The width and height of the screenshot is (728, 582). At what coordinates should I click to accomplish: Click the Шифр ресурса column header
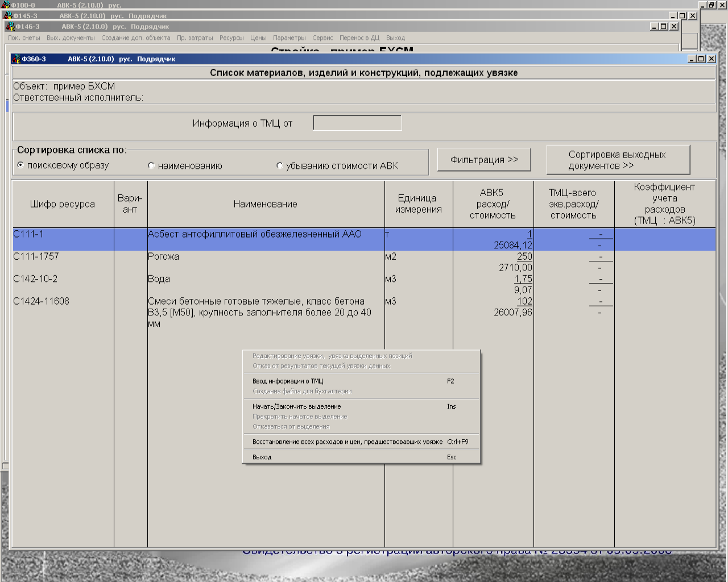pyautogui.click(x=63, y=204)
